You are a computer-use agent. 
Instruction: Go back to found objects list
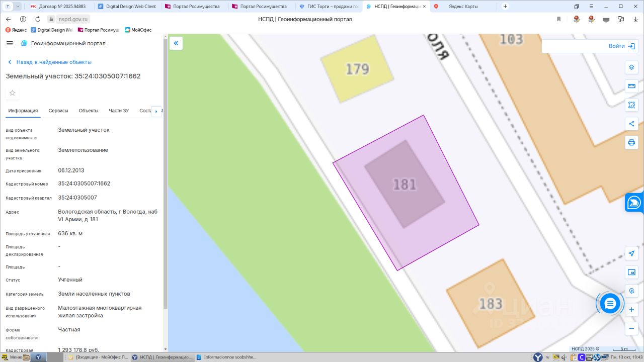coord(49,62)
